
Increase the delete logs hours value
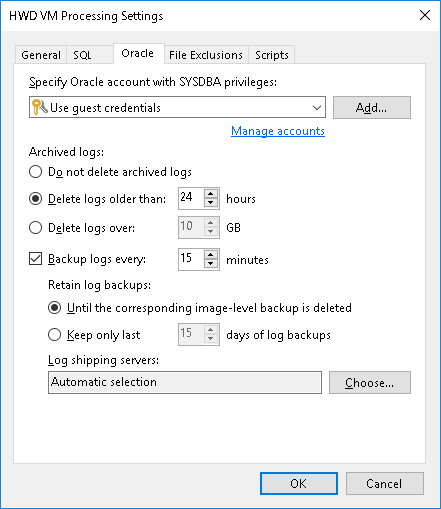(x=211, y=194)
